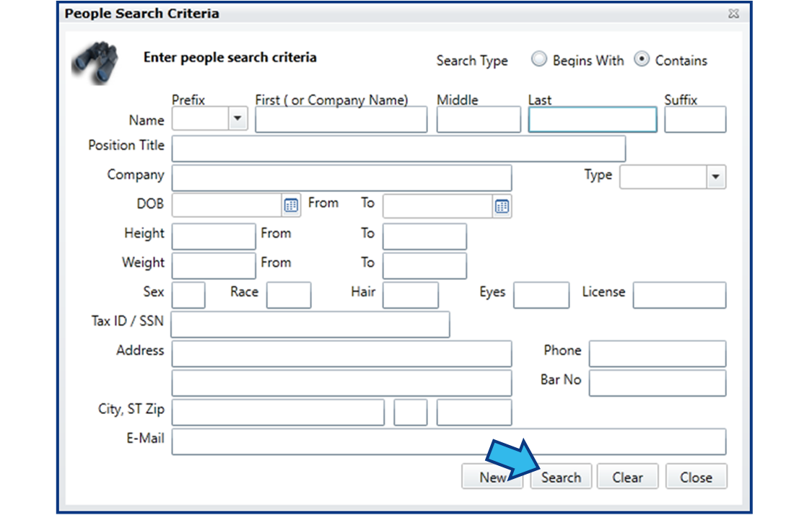The height and width of the screenshot is (515, 812).
Task: Click into the Sex field
Action: coord(188,295)
